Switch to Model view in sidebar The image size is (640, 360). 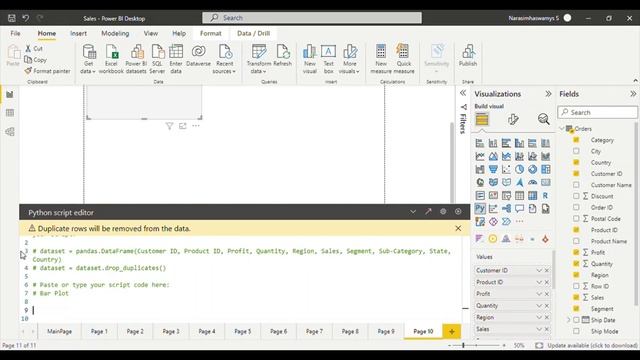[x=10, y=131]
